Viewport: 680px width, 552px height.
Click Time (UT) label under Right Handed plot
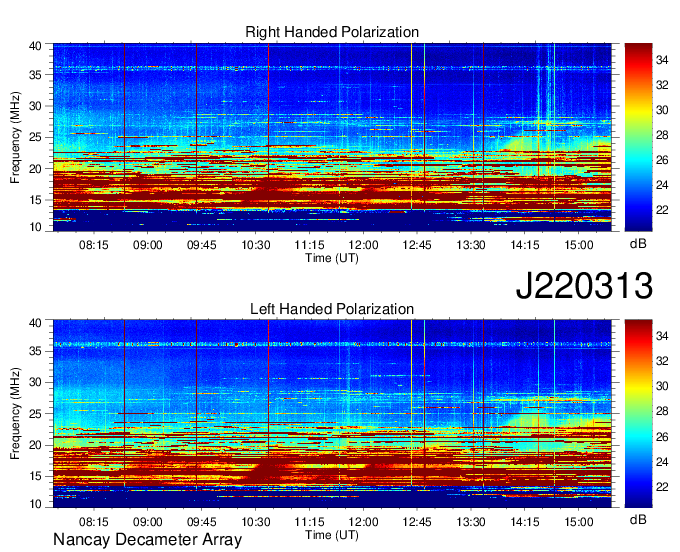(332, 258)
